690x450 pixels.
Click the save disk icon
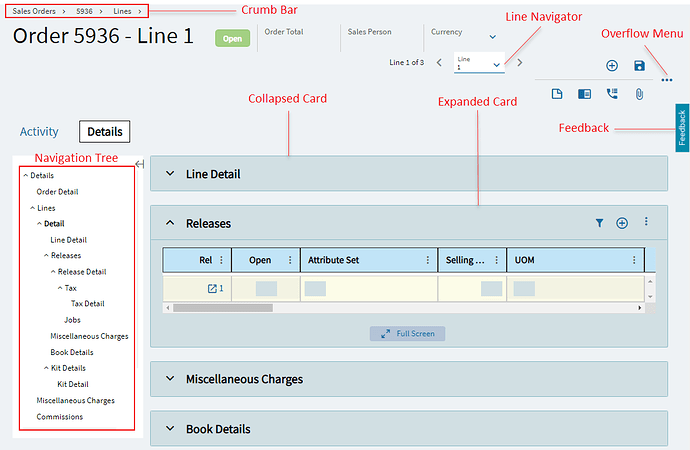pos(639,66)
